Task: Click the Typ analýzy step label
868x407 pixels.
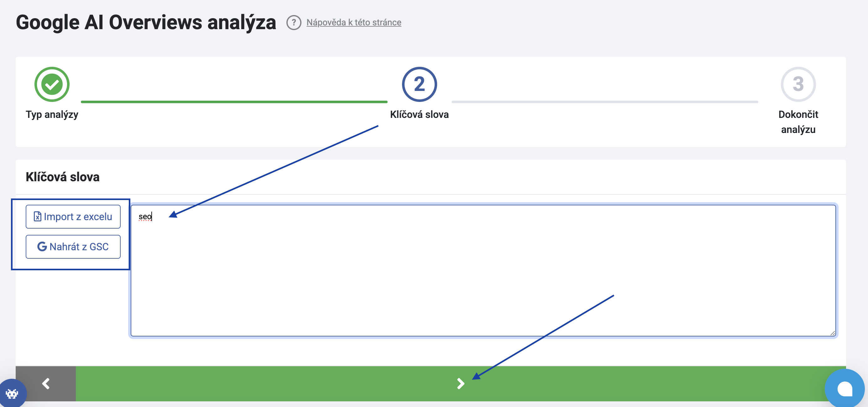Action: click(52, 115)
